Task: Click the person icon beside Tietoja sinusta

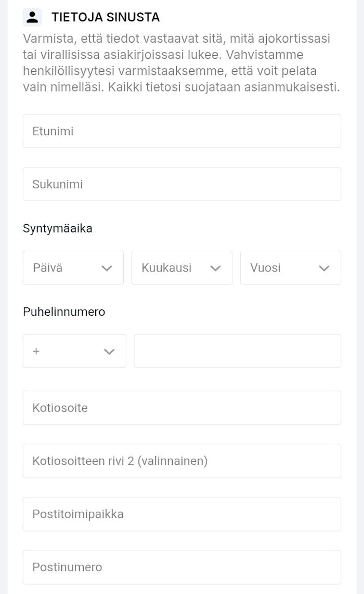Action: tap(32, 17)
